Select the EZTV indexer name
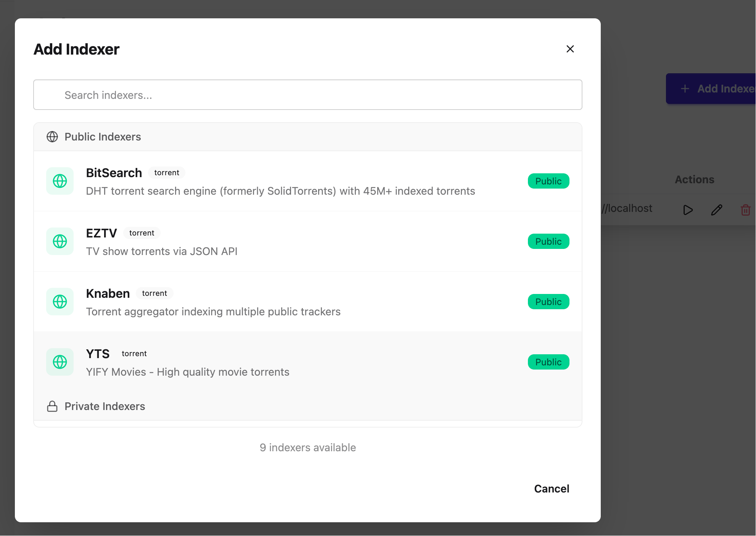The width and height of the screenshot is (756, 536). (x=101, y=233)
